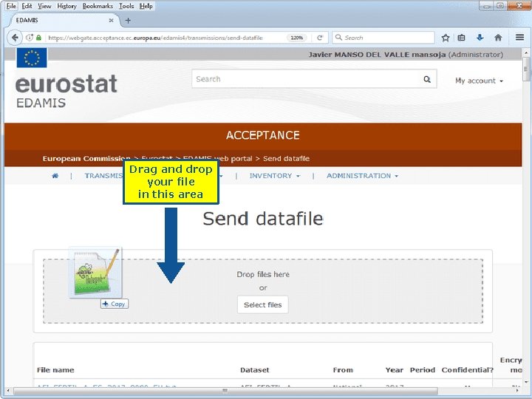
Task: Click the horizontal scrollbar thumb
Action: coord(225,391)
